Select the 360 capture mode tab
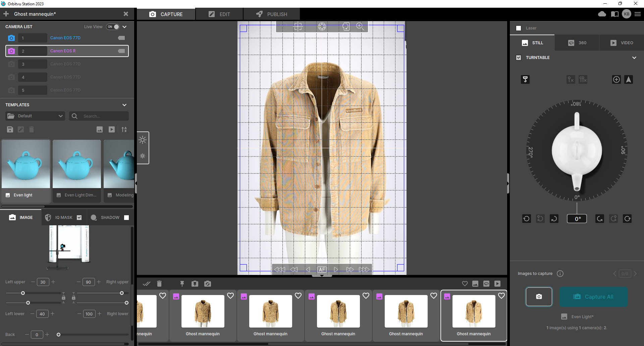Viewport: 644px width, 346px height. (577, 43)
